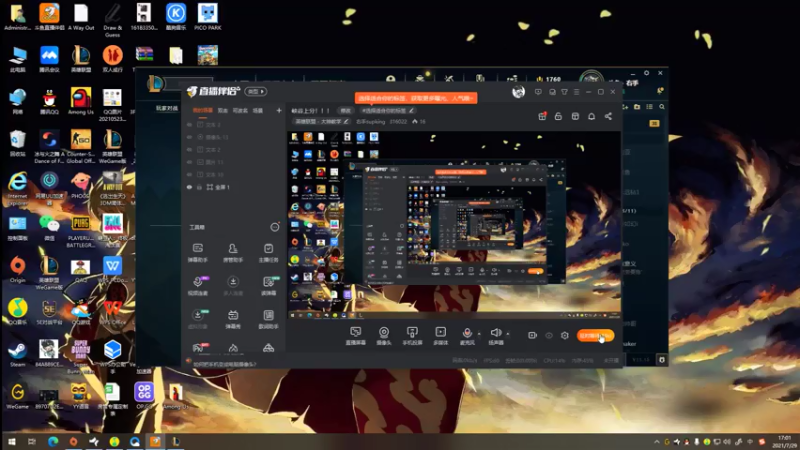Viewport: 800px width, 450px height.
Task: Click the 修改 edit title button
Action: click(345, 110)
